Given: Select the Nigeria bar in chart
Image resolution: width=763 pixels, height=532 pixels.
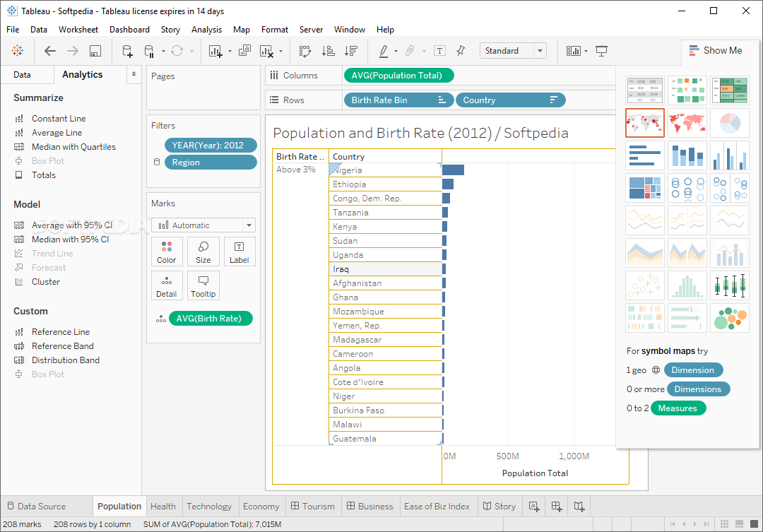Looking at the screenshot, I should (453, 170).
